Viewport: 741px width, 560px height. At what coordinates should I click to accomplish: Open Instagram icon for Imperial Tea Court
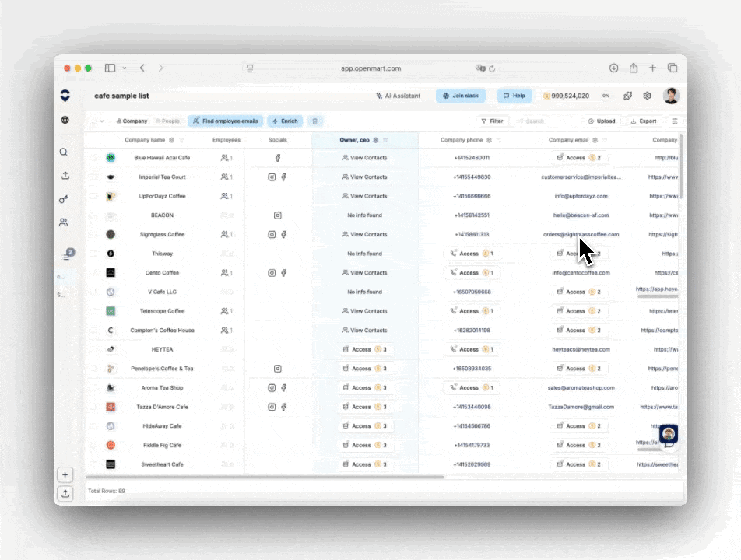[272, 177]
